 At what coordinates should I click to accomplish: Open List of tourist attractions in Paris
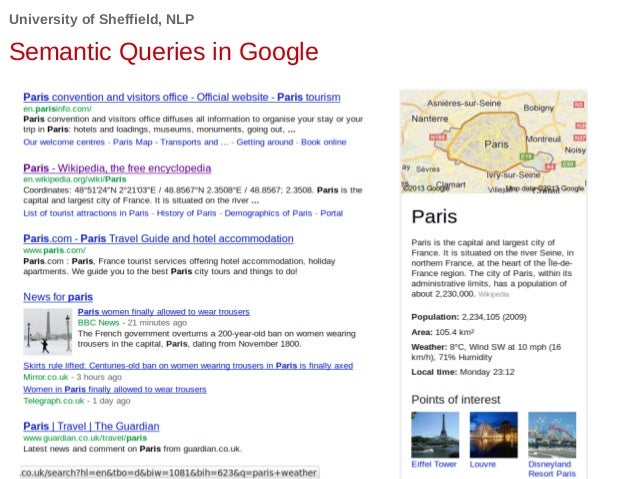point(86,213)
